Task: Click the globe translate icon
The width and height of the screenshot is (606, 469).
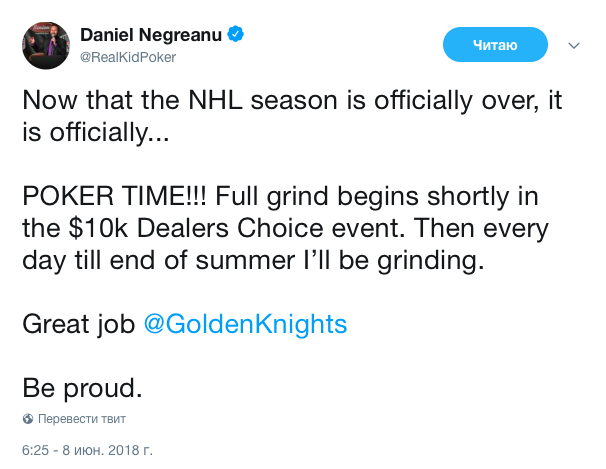Action: click(28, 418)
